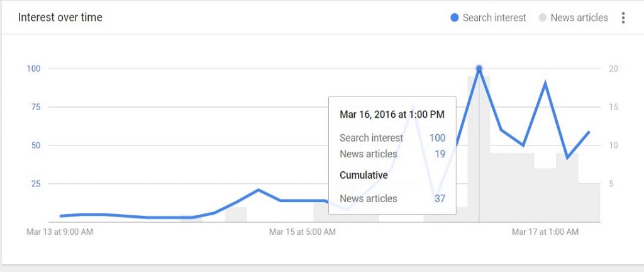The image size is (644, 272).
Task: Click the cumulative value 37 in the tooltip
Action: click(x=440, y=199)
